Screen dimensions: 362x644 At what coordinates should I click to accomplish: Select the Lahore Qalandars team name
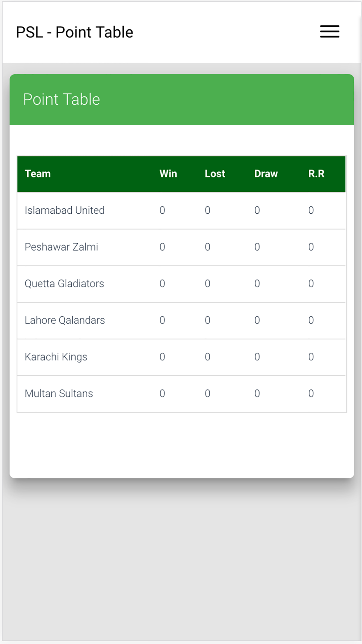[64, 320]
